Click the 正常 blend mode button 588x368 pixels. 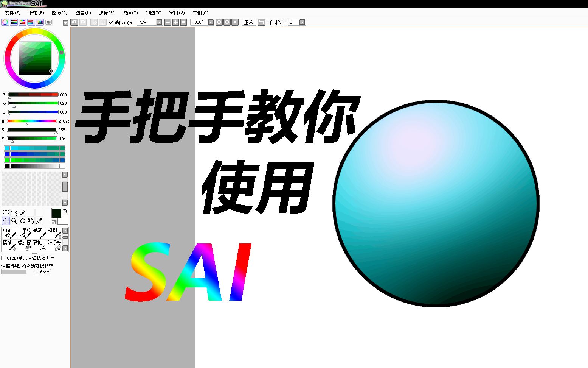[249, 22]
